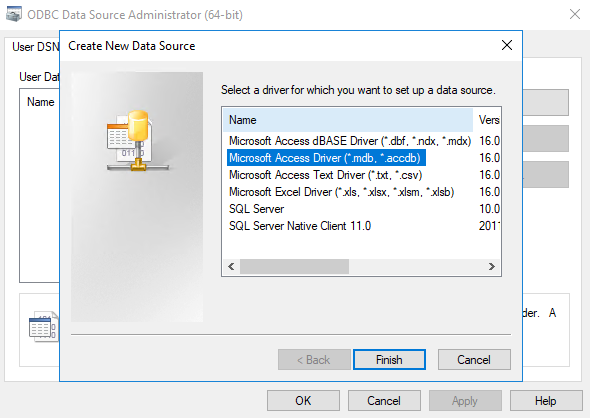This screenshot has width=590, height=418.
Task: Cancel the Create New Data Source dialog
Action: [474, 360]
